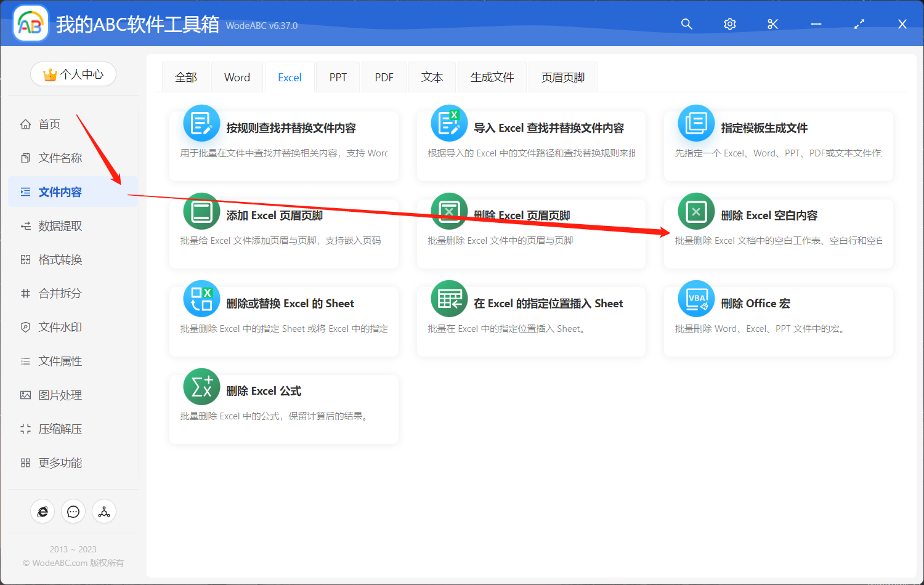Screen dimensions: 924x585
Task: Go to 首页 in the sidebar
Action: click(49, 124)
